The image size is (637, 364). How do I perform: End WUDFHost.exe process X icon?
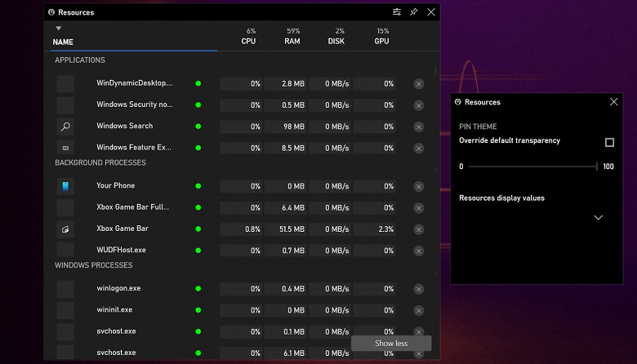(x=419, y=251)
